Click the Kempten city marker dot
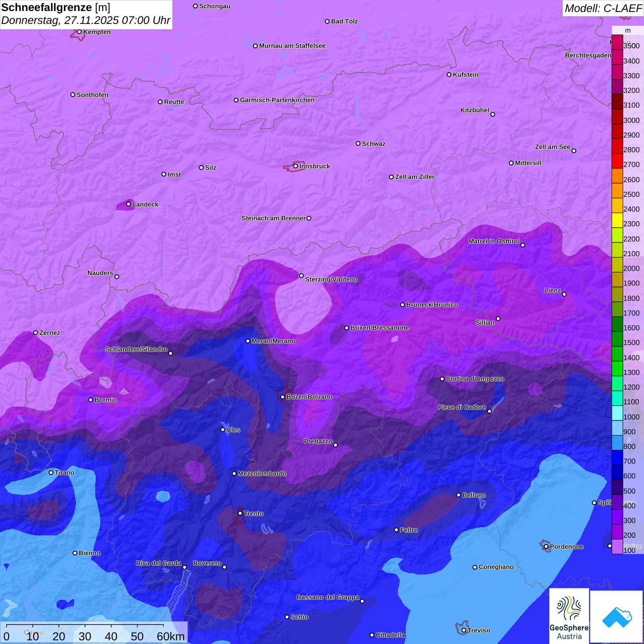Viewport: 644px width, 644px height. click(79, 32)
